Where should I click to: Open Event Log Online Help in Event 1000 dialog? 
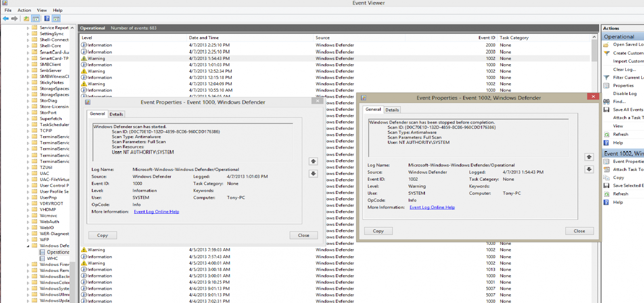click(x=157, y=212)
